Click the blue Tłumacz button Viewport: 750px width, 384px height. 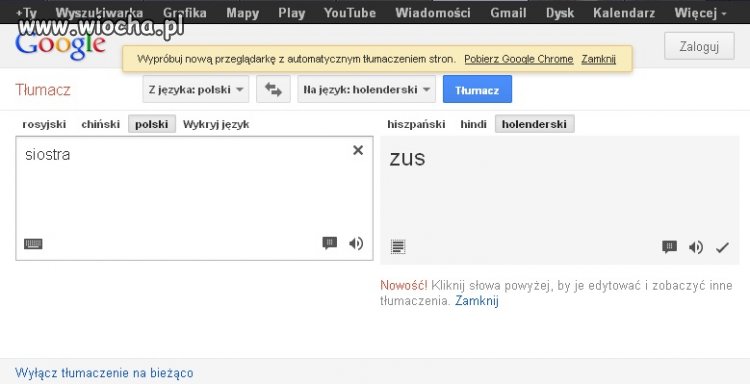tap(477, 89)
